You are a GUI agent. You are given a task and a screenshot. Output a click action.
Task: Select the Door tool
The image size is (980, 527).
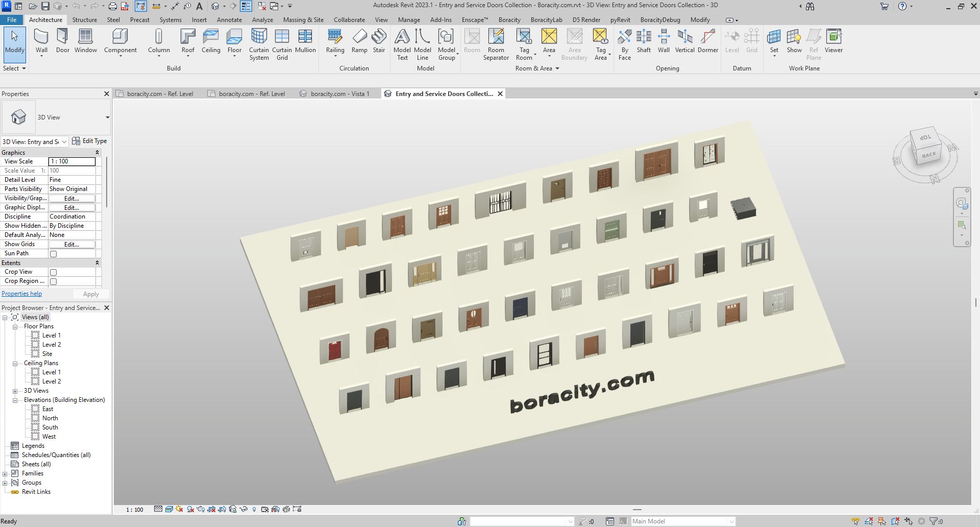click(x=63, y=41)
